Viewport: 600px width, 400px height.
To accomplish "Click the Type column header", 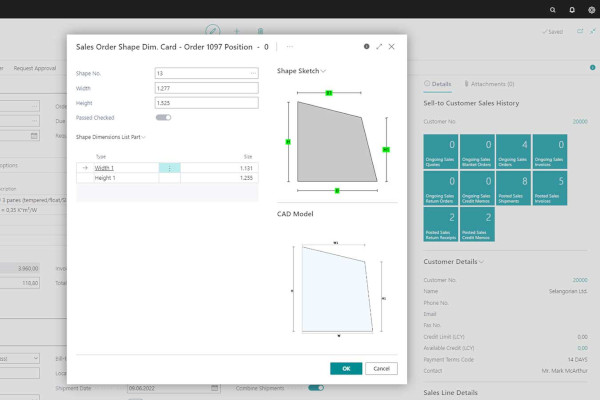I will (101, 157).
